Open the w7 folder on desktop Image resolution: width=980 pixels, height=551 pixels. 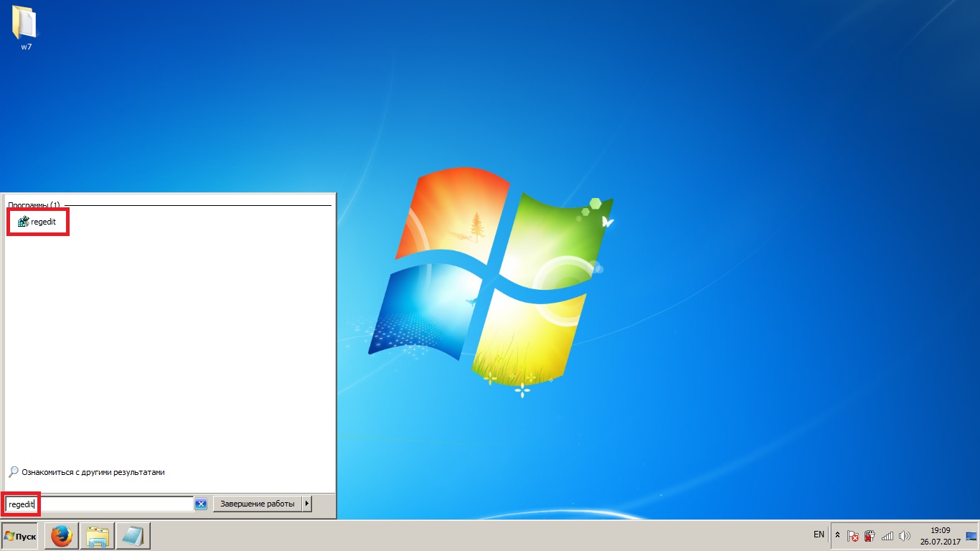click(x=26, y=28)
